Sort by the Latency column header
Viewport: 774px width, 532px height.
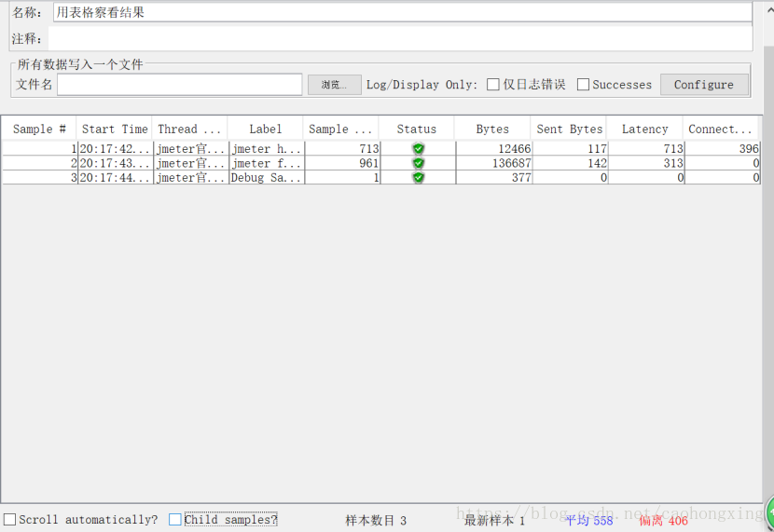tap(644, 129)
